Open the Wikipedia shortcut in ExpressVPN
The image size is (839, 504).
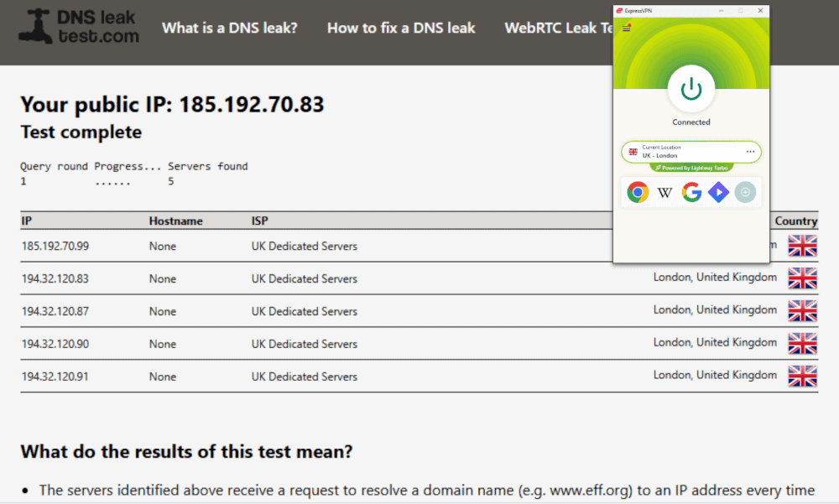point(664,193)
